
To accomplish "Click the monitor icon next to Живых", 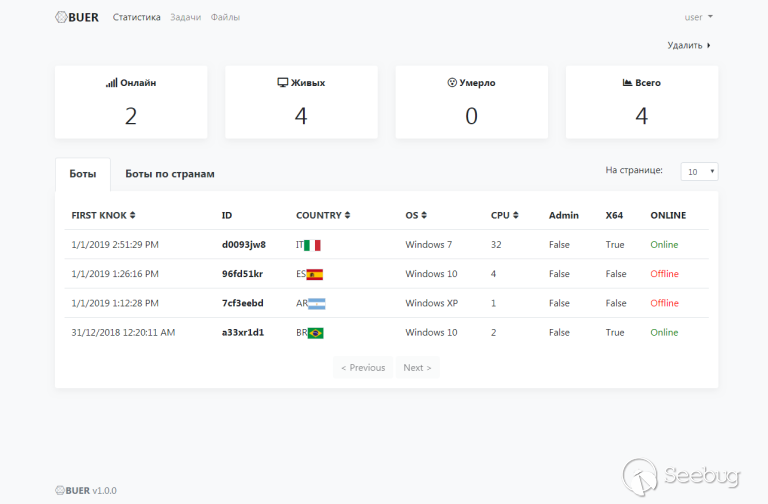I will 282,83.
